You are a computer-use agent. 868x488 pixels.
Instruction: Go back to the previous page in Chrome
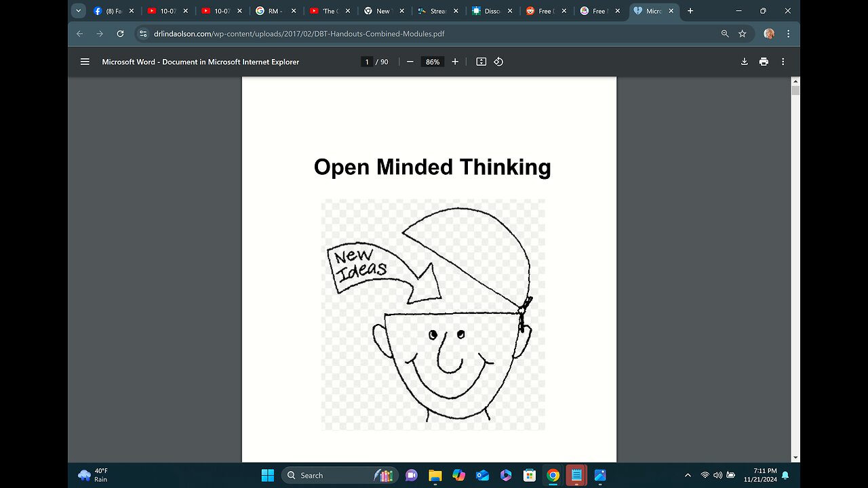coord(80,33)
